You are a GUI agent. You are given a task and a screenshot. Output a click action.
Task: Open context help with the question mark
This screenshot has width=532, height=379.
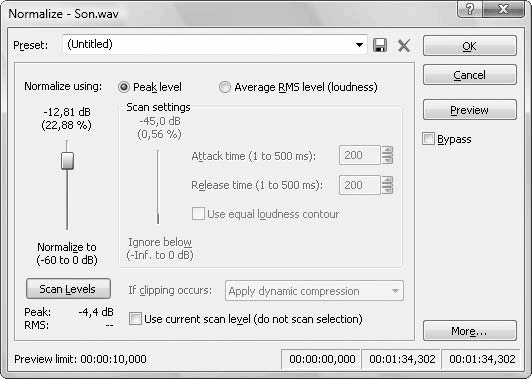(470, 9)
